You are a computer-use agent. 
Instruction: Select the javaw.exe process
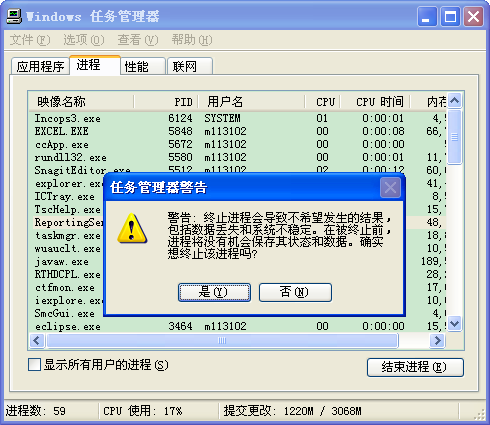[x=62, y=261]
